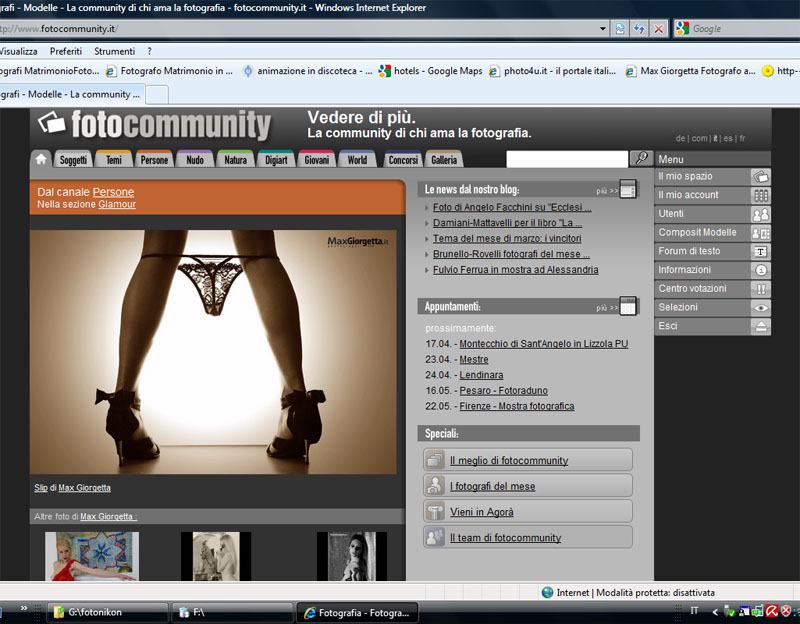Open the Appuntamenti calendar icon
This screenshot has height=624, width=800.
pyautogui.click(x=628, y=306)
